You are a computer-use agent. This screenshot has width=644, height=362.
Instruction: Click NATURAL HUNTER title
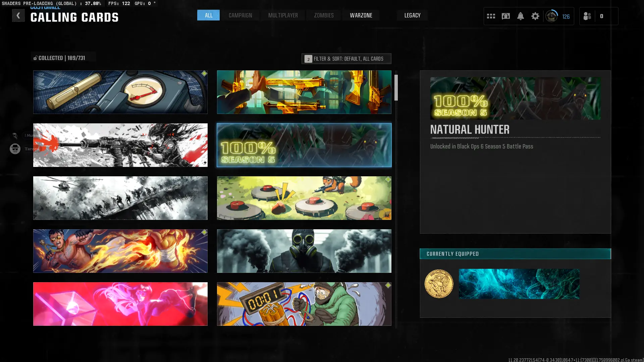point(470,129)
